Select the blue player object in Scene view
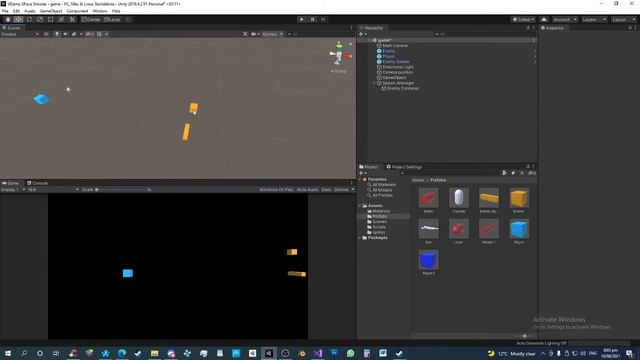Image resolution: width=640 pixels, height=360 pixels. [41, 99]
